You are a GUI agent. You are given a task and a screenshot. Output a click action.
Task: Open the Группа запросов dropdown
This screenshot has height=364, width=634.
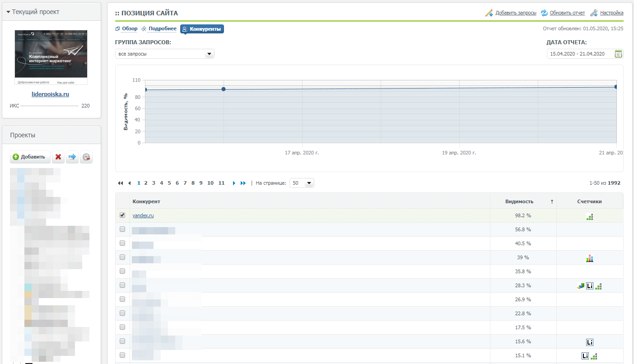pyautogui.click(x=165, y=54)
